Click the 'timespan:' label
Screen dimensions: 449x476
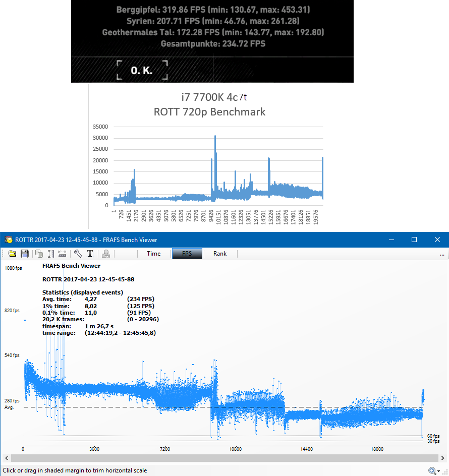coord(57,326)
